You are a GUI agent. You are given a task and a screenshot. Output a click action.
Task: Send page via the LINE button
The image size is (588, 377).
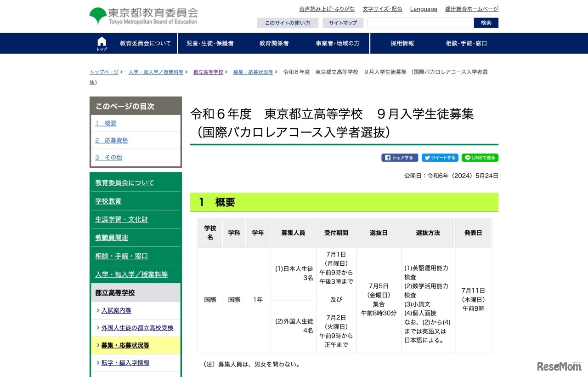480,158
